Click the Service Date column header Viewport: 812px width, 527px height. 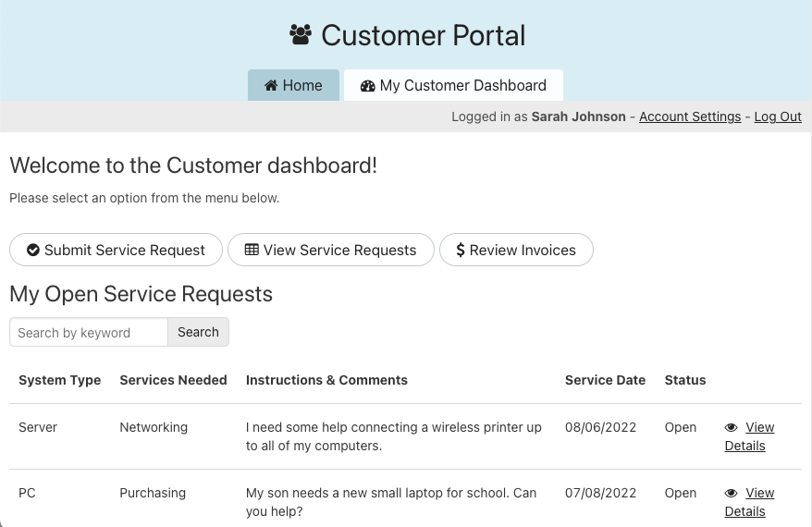(x=605, y=380)
